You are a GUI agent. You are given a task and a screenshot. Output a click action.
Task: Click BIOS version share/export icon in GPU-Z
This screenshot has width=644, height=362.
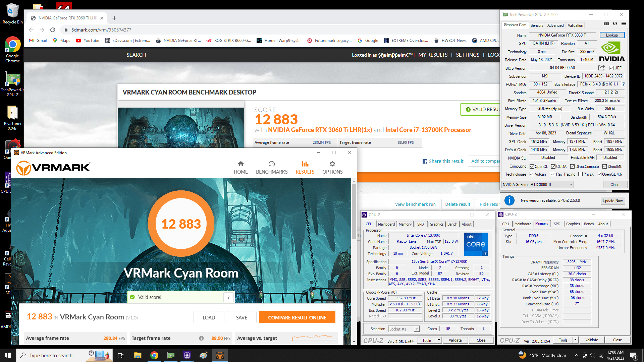pos(601,68)
